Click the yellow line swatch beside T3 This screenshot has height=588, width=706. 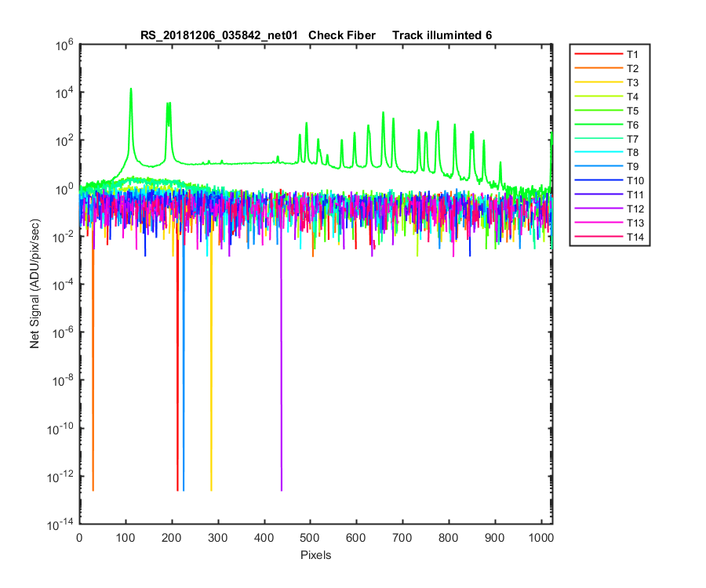pos(599,82)
